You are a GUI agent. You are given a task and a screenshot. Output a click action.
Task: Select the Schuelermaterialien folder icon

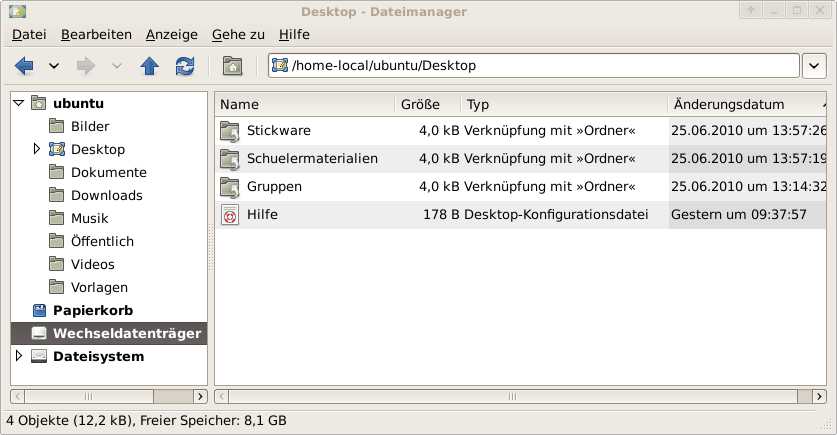(230, 159)
